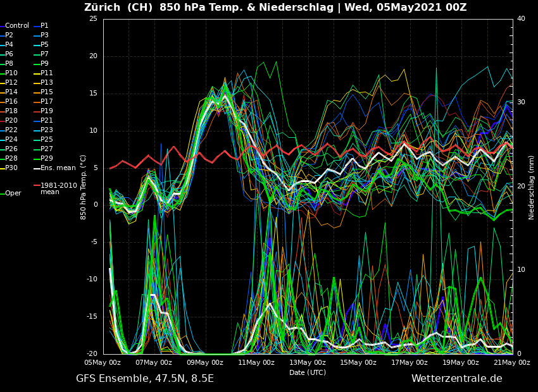The width and height of the screenshot is (538, 392).
Task: Click the 15May 00z date tick
Action: tap(358, 362)
